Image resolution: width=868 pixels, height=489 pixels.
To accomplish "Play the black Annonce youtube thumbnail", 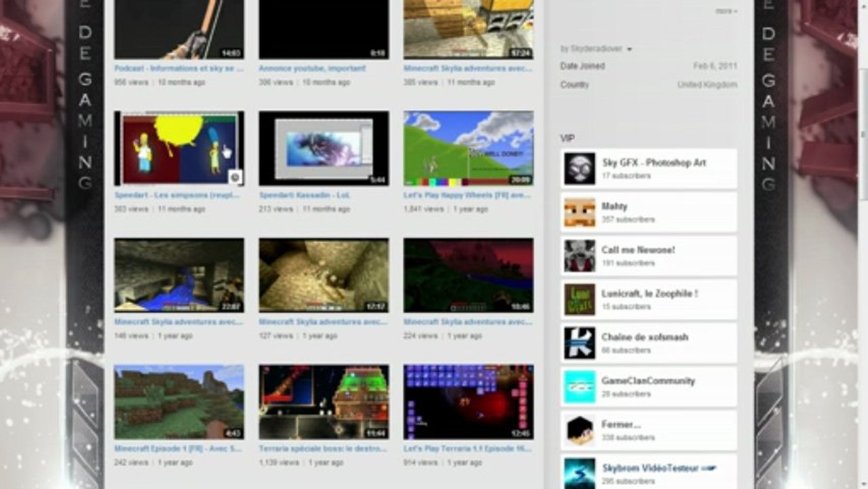I will click(x=324, y=29).
